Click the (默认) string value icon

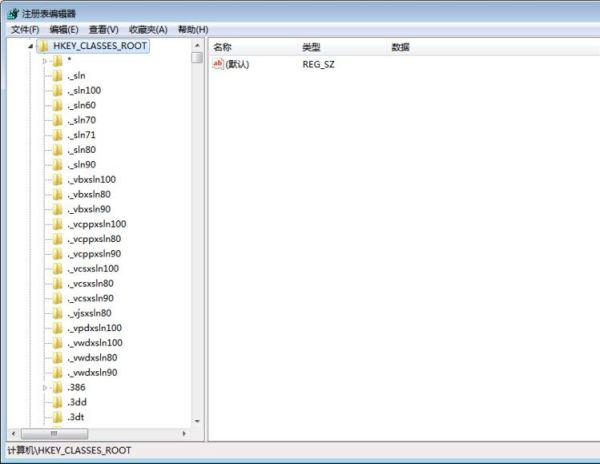218,64
